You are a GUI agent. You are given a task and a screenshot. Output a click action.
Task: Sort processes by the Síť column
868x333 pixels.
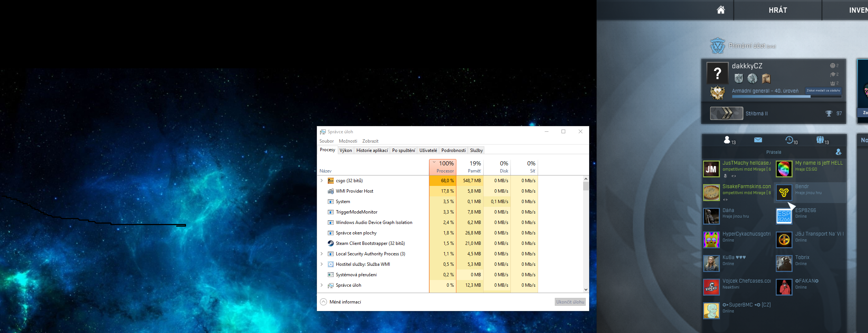pos(524,167)
